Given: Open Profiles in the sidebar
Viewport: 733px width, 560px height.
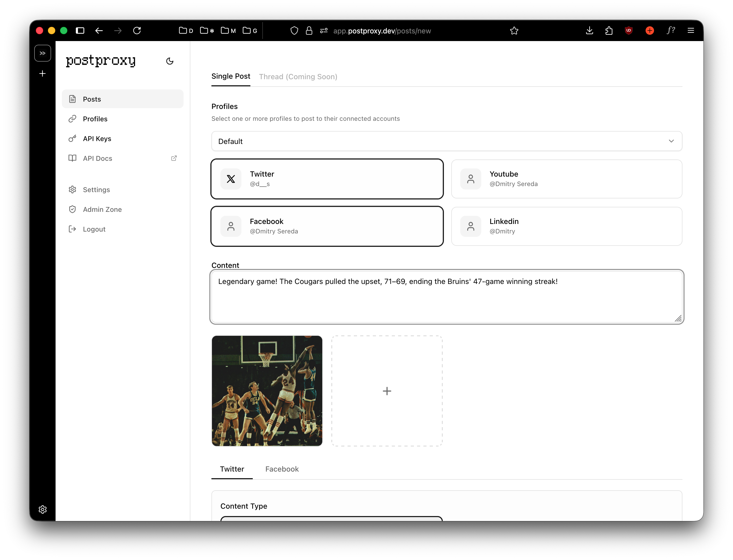Looking at the screenshot, I should [95, 119].
